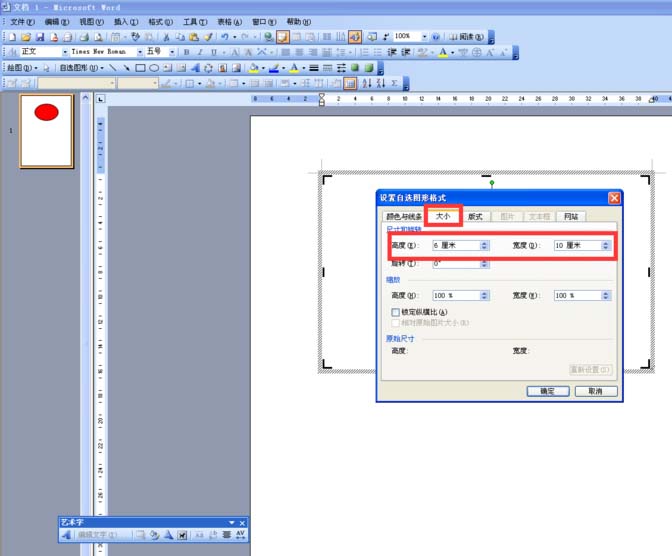
Task: Click the character spacing AV icon in 艺术字 toolbar
Action: [240, 535]
